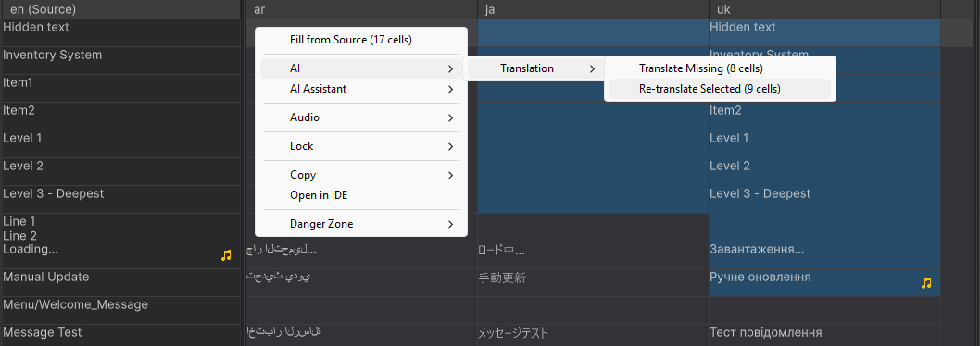Open the Lock submenu
980x346 pixels.
(x=361, y=146)
